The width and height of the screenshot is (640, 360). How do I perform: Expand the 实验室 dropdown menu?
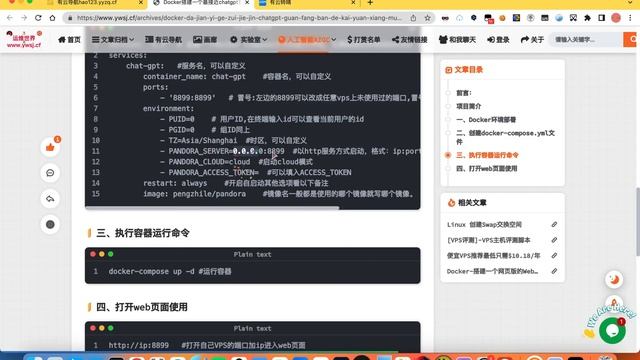point(249,40)
